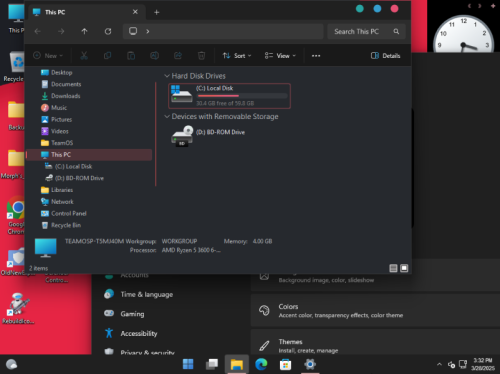The width and height of the screenshot is (500, 374).
Task: Click the Windows Start button
Action: (x=188, y=364)
